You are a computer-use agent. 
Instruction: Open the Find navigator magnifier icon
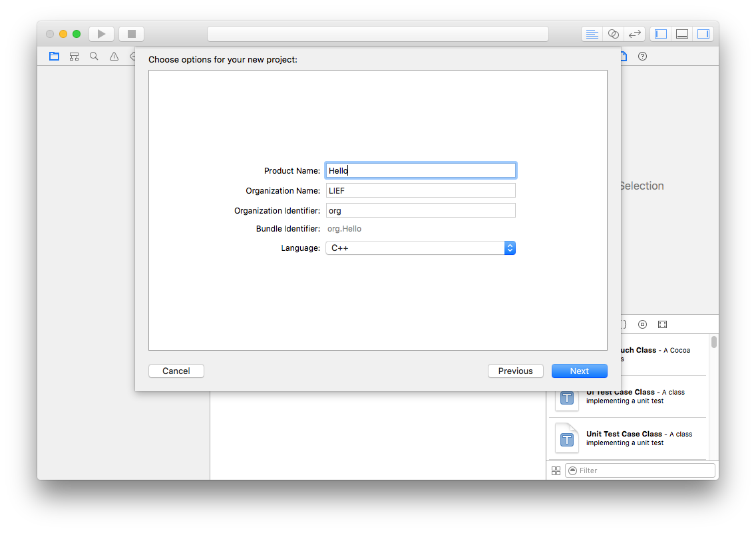[94, 57]
